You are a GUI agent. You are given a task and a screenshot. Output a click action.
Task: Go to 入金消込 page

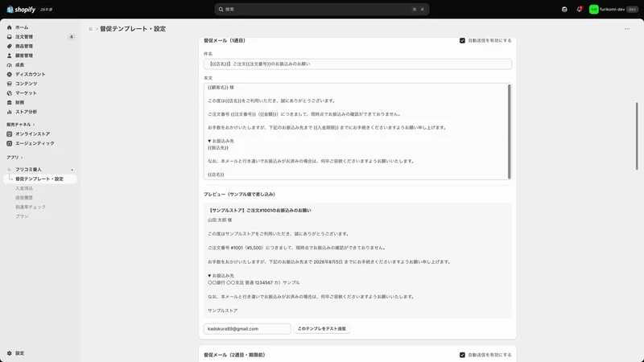24,188
